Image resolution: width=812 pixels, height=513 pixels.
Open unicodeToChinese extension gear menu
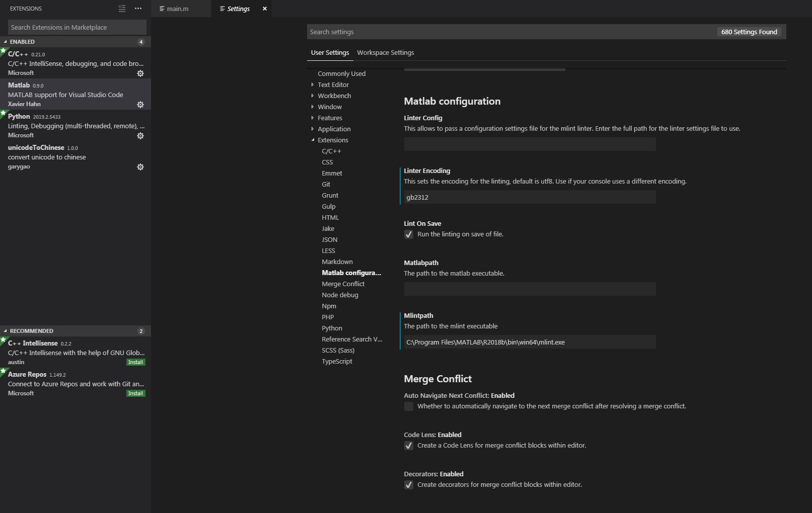pyautogui.click(x=140, y=166)
